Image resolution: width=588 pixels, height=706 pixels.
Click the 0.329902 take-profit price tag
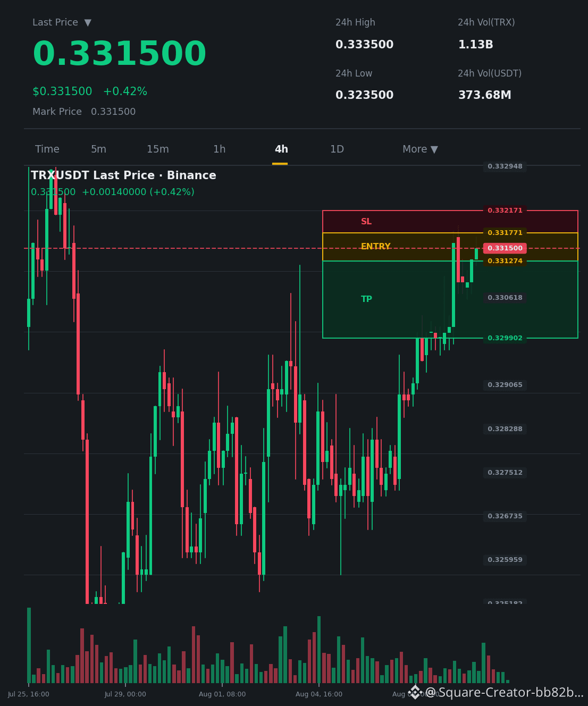click(505, 338)
